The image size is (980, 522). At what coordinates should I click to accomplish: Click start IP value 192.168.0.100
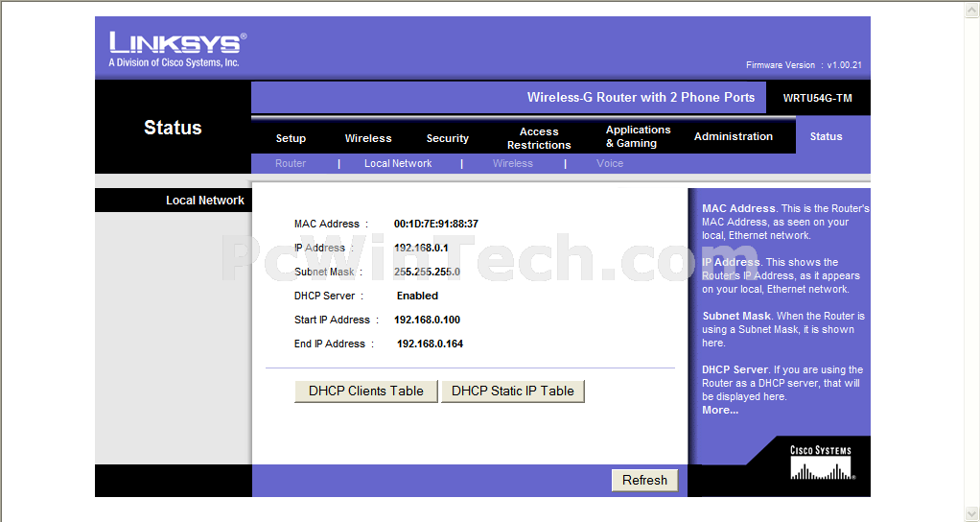click(x=427, y=320)
